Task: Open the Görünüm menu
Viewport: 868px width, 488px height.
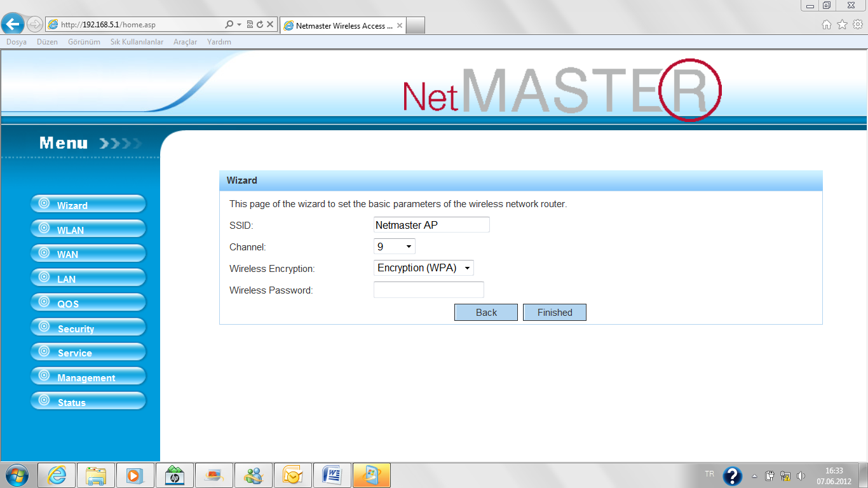Action: coord(84,42)
